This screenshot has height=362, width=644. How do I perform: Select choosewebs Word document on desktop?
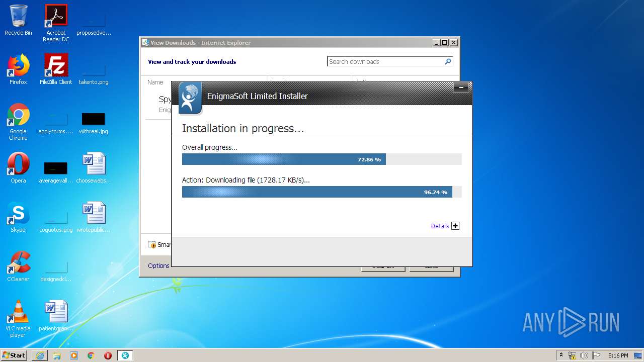pyautogui.click(x=94, y=168)
